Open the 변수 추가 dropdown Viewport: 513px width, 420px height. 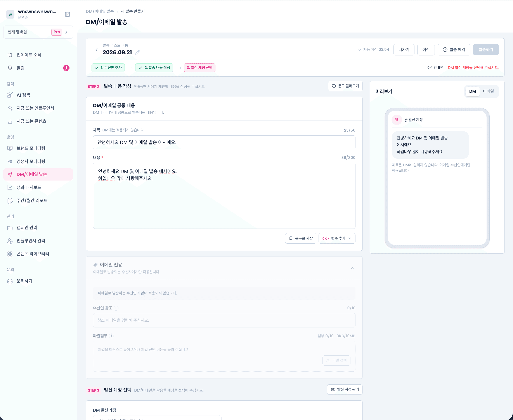point(337,238)
